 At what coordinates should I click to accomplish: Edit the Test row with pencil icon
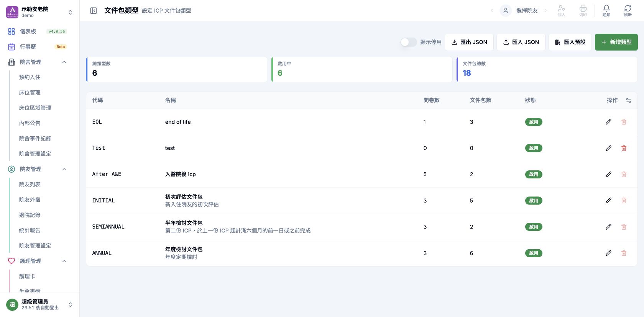[608, 148]
